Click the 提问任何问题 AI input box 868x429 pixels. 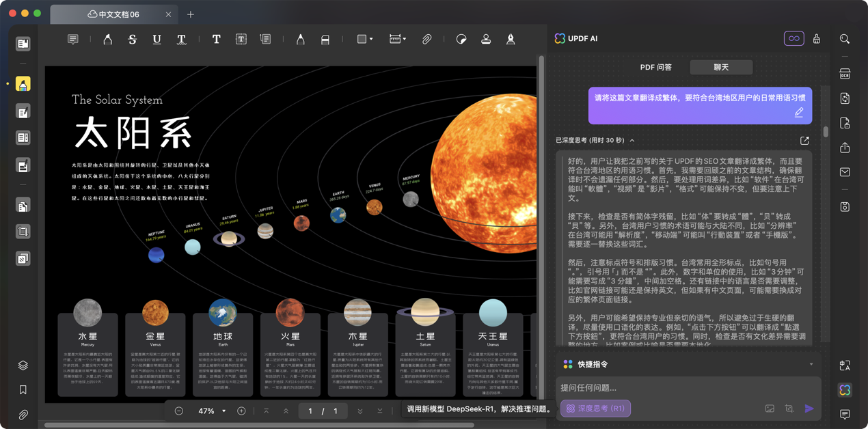688,388
